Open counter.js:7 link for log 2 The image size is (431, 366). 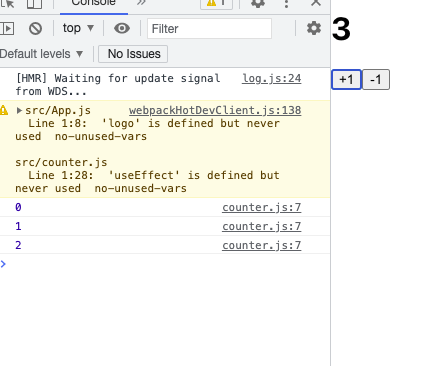262,245
